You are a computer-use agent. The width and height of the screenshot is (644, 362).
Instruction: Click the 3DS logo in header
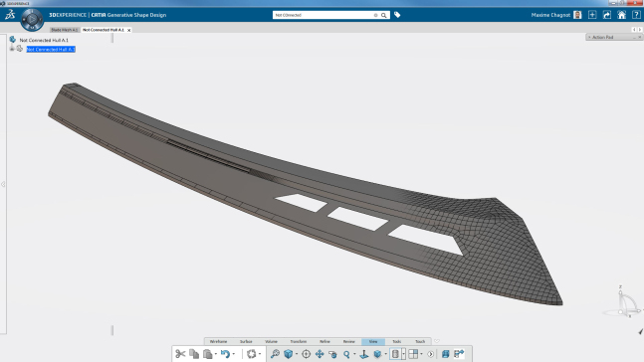point(10,15)
